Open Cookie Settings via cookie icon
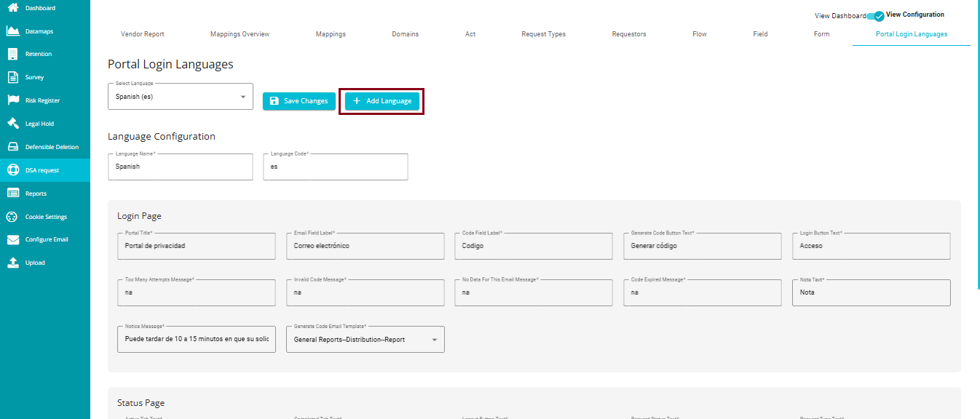The image size is (980, 419). (12, 217)
